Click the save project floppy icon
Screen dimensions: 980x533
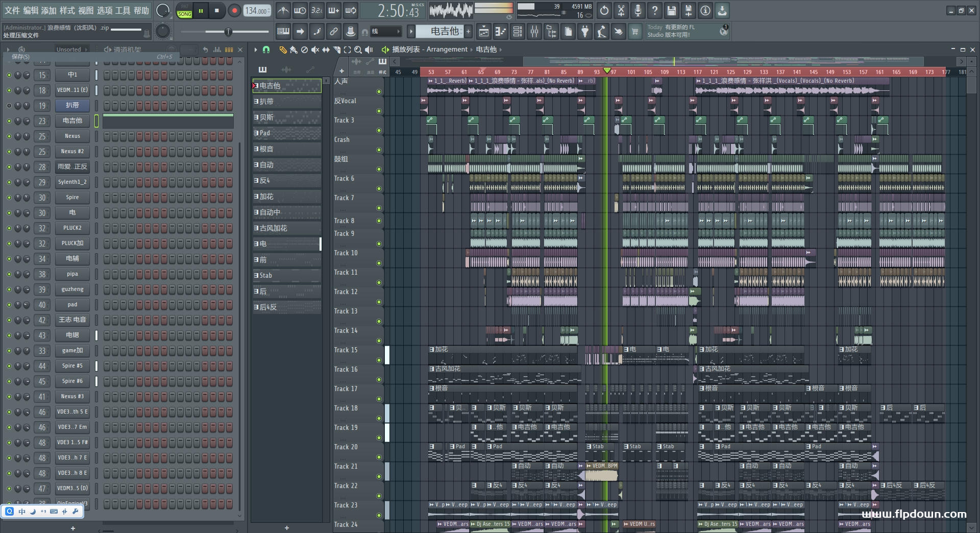point(671,11)
